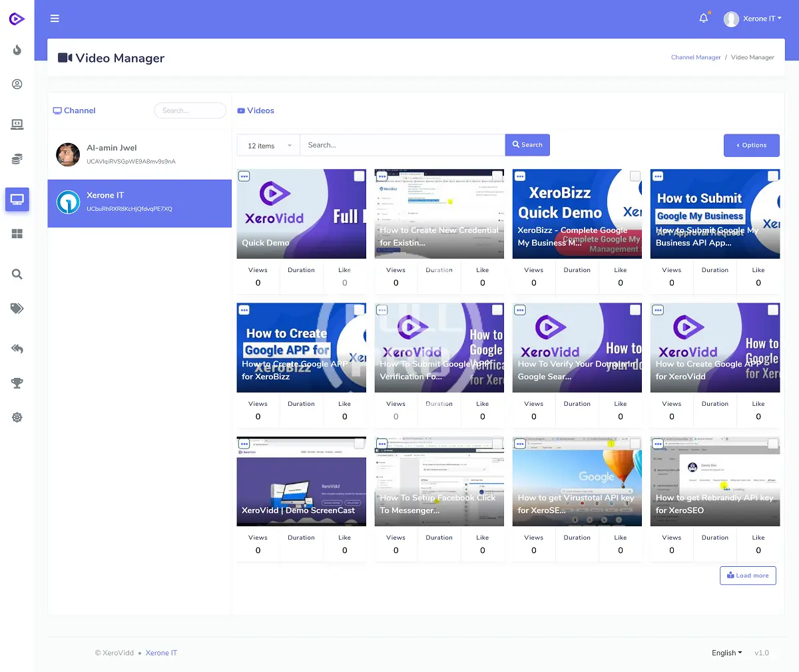The image size is (799, 672).
Task: Click the hamburger menu icon
Action: (55, 19)
